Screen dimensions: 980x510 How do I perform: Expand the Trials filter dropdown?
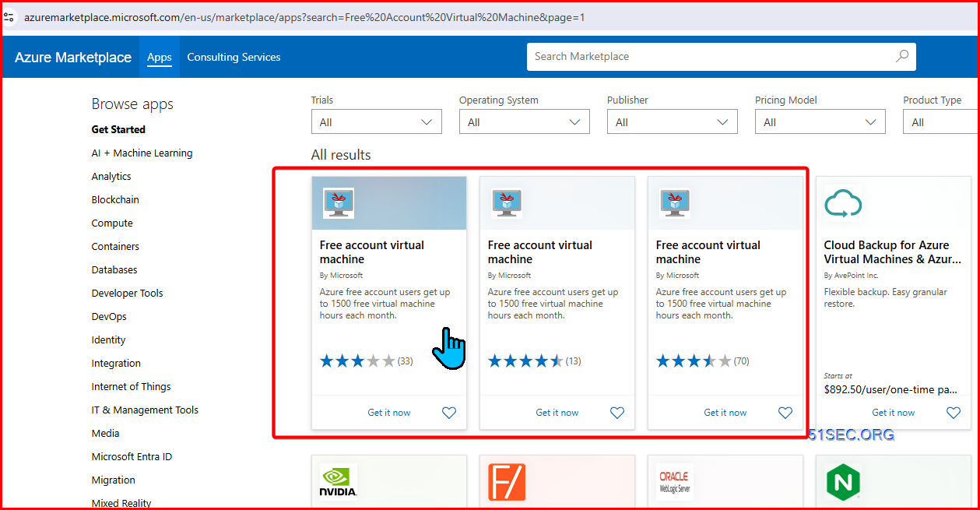tap(377, 121)
